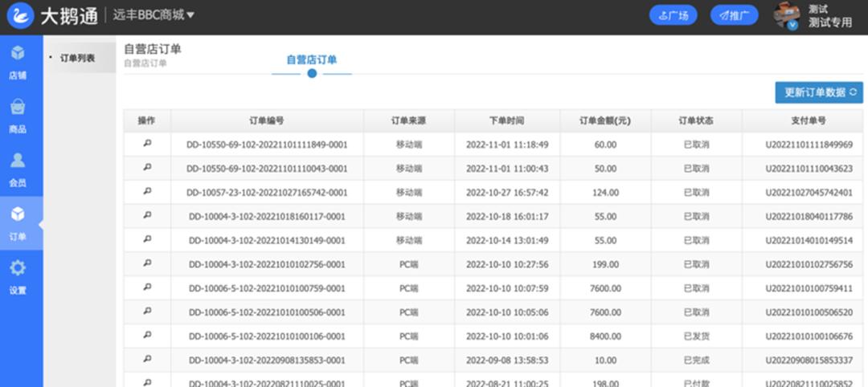868x387 pixels.
Task: Click payment number U20221101111849969
Action: tap(809, 145)
